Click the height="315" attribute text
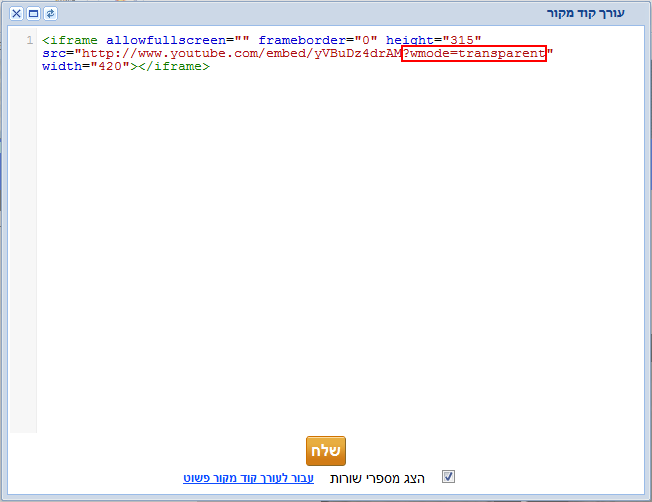Image resolution: width=652 pixels, height=502 pixels. click(x=433, y=40)
